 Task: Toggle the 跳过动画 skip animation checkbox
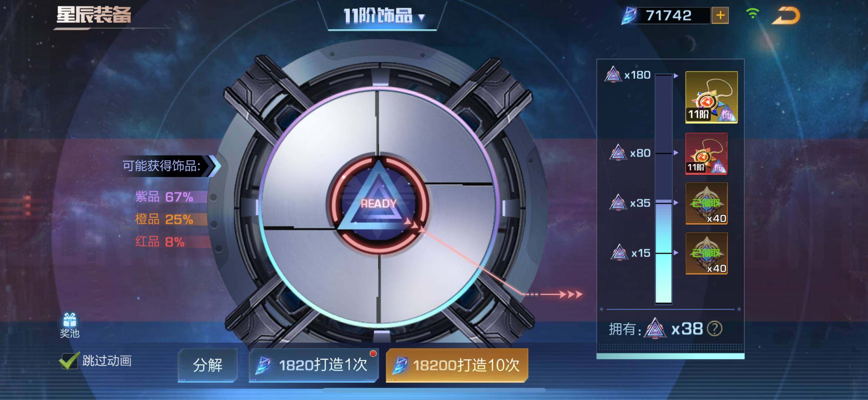(x=69, y=361)
